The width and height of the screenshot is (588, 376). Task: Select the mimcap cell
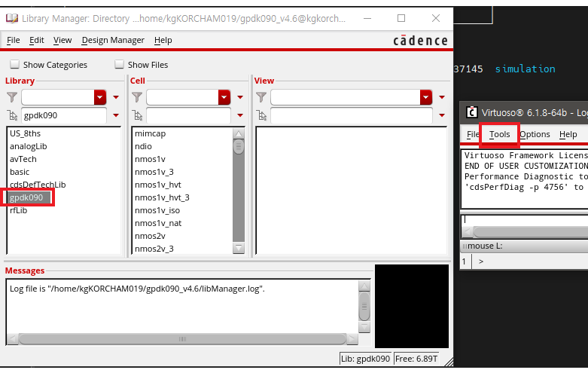[150, 133]
